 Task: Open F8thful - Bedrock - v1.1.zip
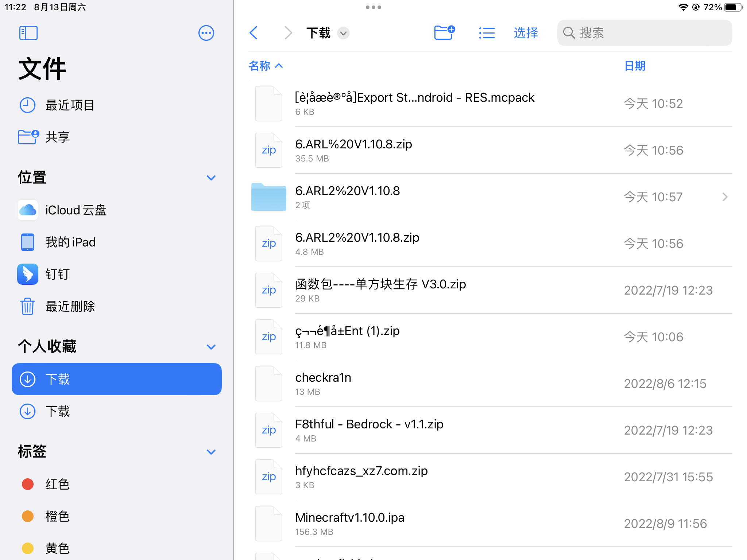click(x=490, y=430)
